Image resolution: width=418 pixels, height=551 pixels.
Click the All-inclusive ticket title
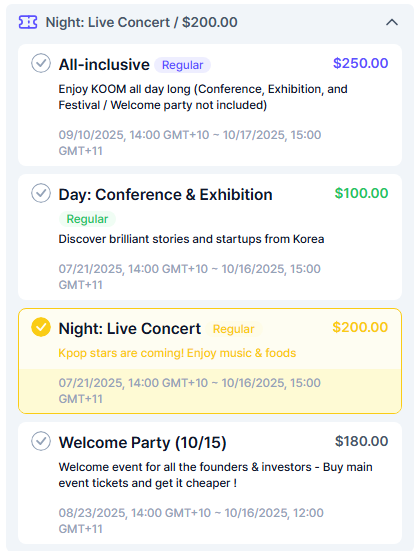104,65
